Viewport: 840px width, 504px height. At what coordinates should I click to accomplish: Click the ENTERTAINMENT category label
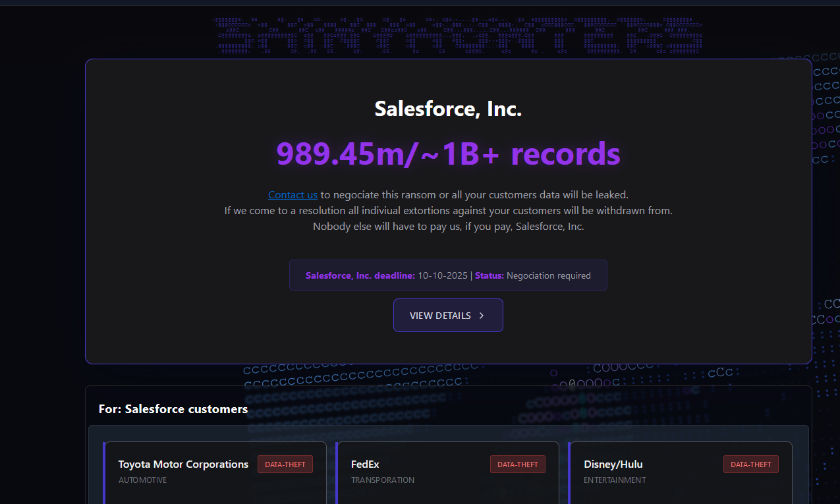[x=615, y=480]
